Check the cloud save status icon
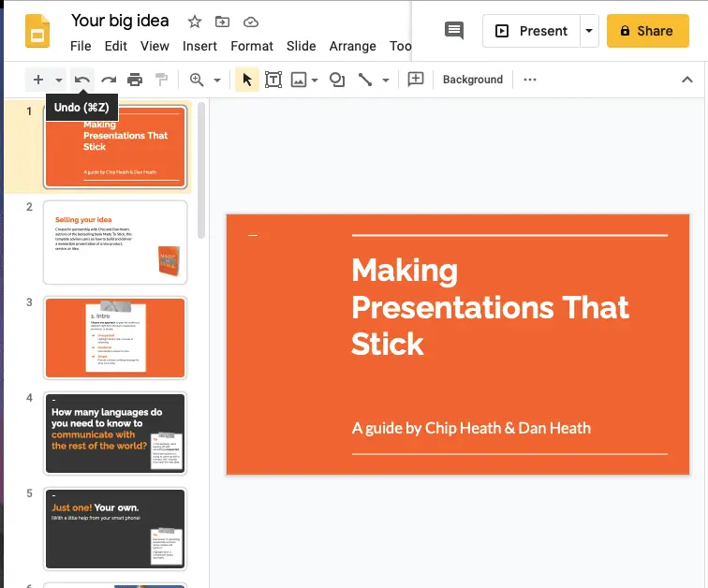708x588 pixels. 251,22
